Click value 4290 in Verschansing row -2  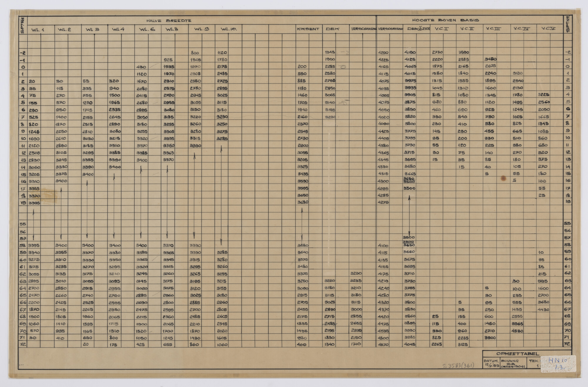[383, 53]
